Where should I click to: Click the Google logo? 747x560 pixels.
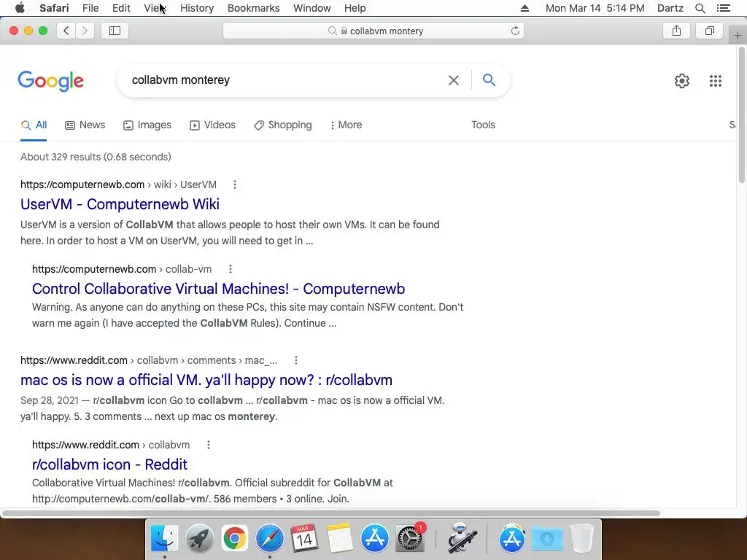tap(50, 81)
